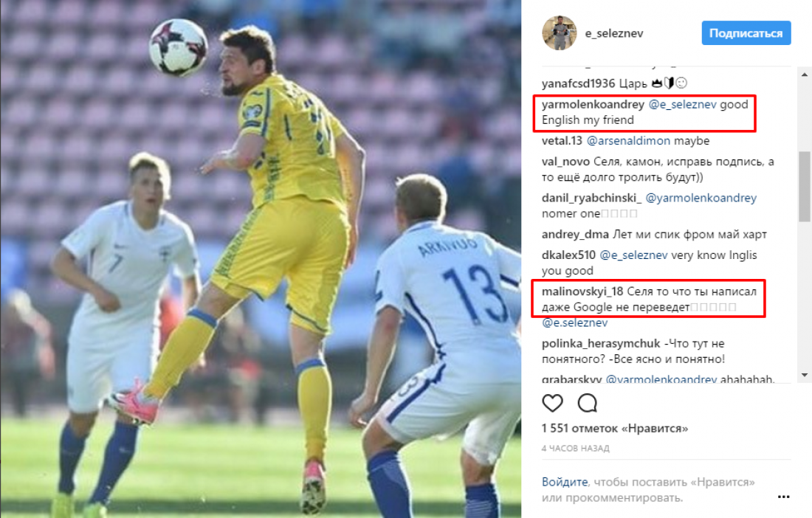The height and width of the screenshot is (518, 812).
Task: Click the football match photo
Action: pos(261,259)
